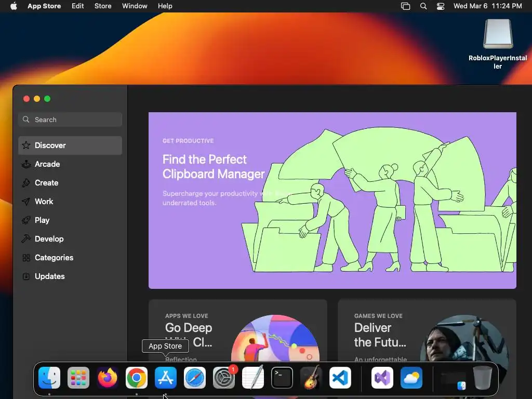Image resolution: width=532 pixels, height=399 pixels.
Task: Open System Settings with the badge in the Dock
Action: click(x=224, y=378)
